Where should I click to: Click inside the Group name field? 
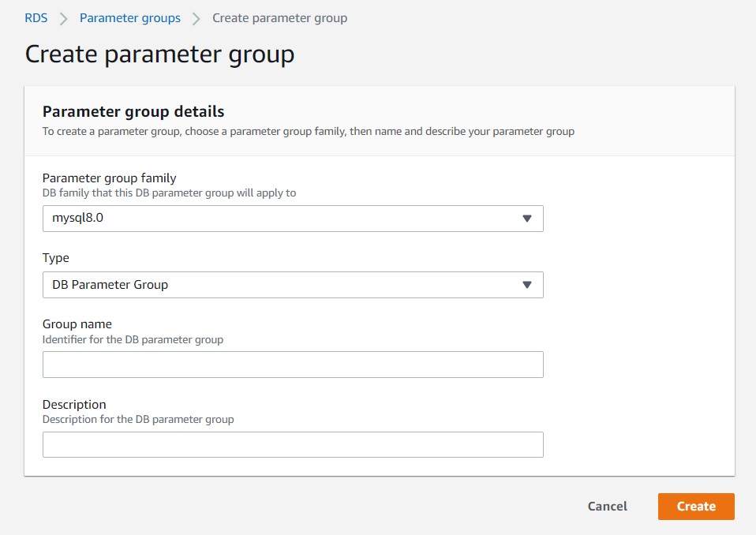pyautogui.click(x=292, y=364)
